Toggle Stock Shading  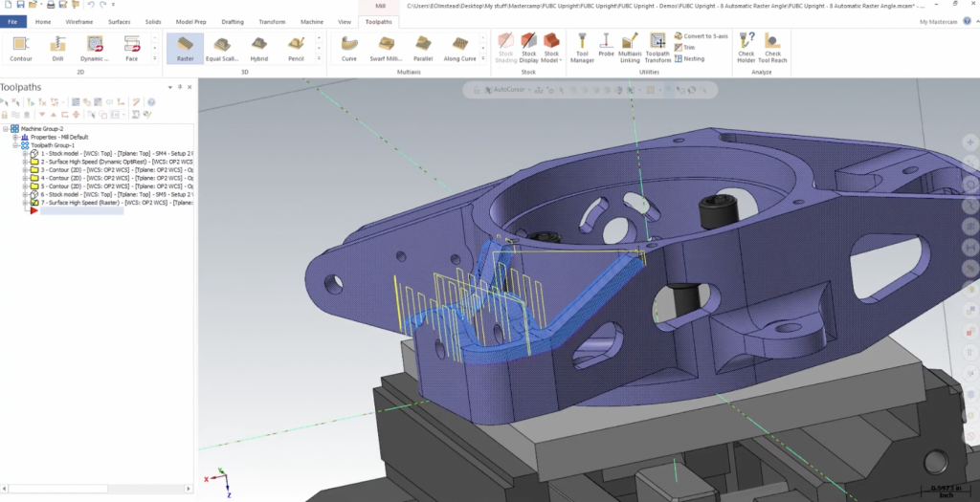505,49
